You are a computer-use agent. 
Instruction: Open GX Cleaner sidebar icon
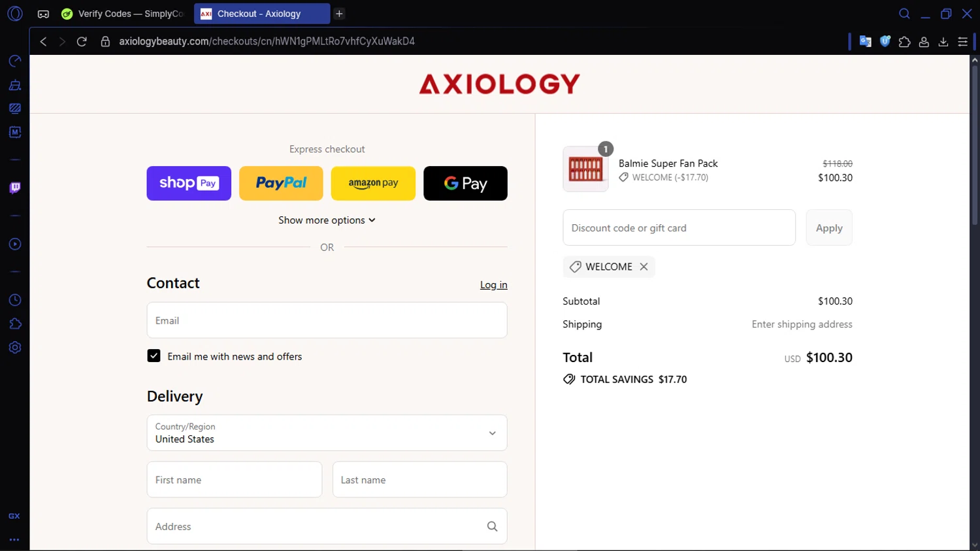coord(14,85)
